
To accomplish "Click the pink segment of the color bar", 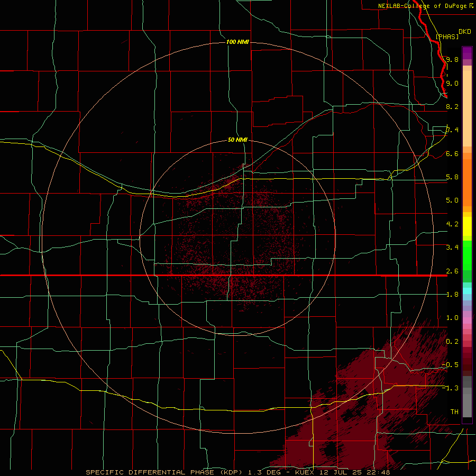I will pyautogui.click(x=467, y=321).
